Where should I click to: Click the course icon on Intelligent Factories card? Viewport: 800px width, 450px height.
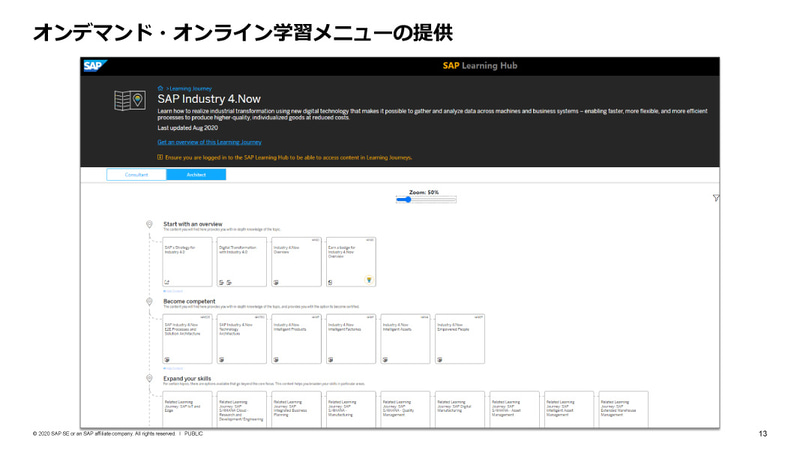(331, 360)
